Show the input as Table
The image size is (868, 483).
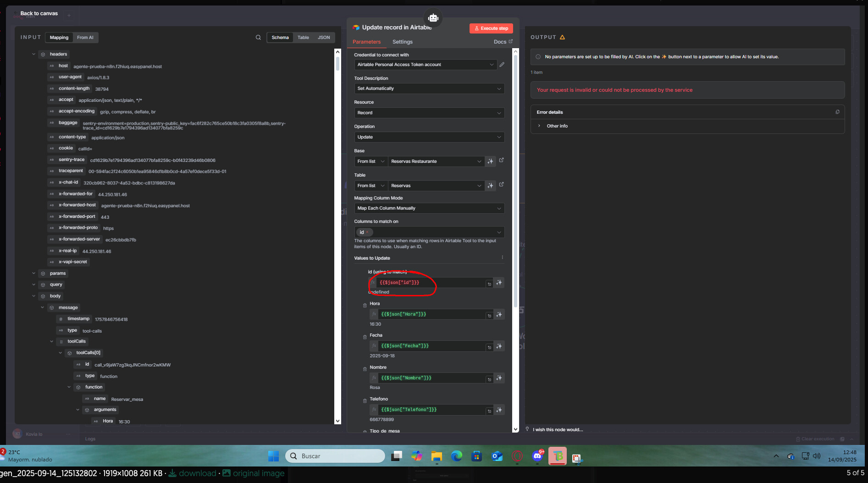[303, 38]
